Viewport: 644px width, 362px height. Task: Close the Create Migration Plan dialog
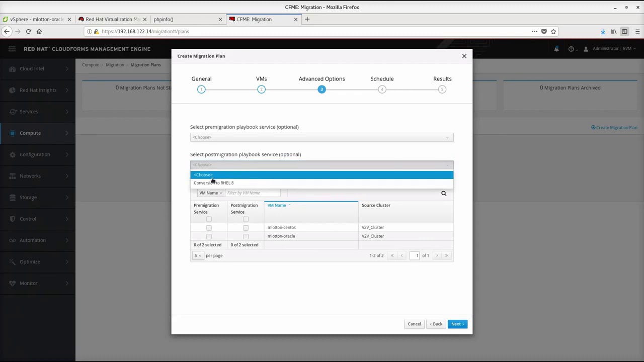(464, 56)
